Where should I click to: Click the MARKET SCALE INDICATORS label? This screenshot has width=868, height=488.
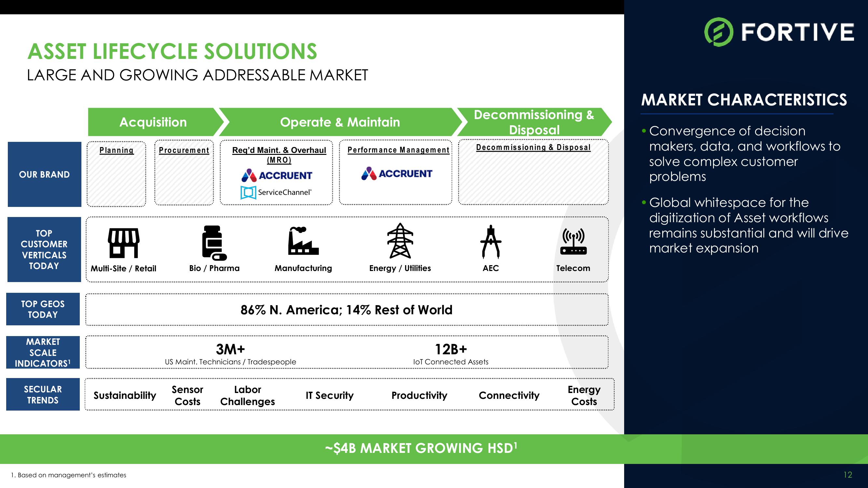(43, 352)
